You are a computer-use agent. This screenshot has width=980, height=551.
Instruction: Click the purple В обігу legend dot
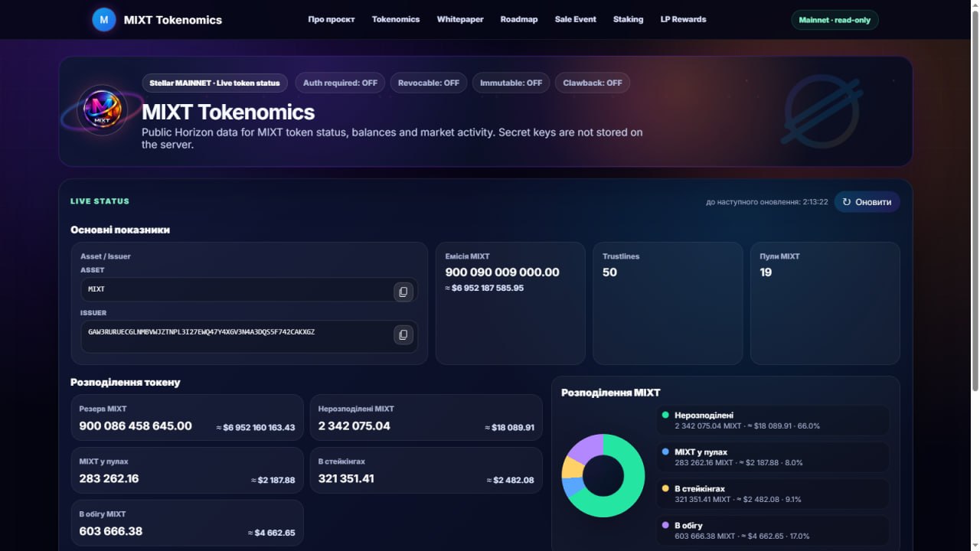665,526
